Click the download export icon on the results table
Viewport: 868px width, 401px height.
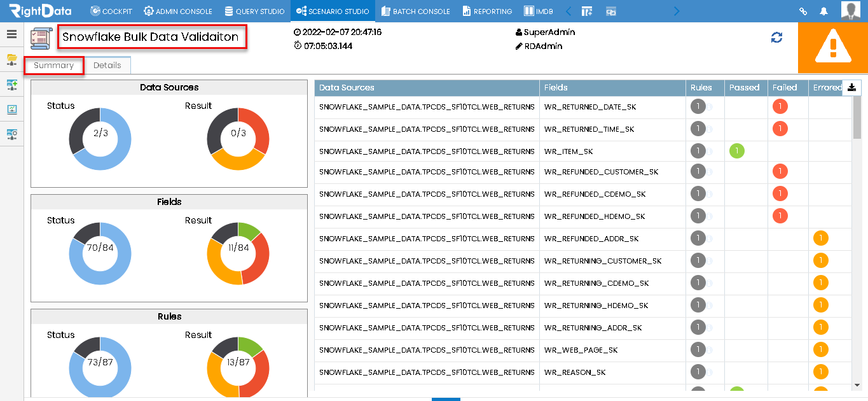click(851, 87)
